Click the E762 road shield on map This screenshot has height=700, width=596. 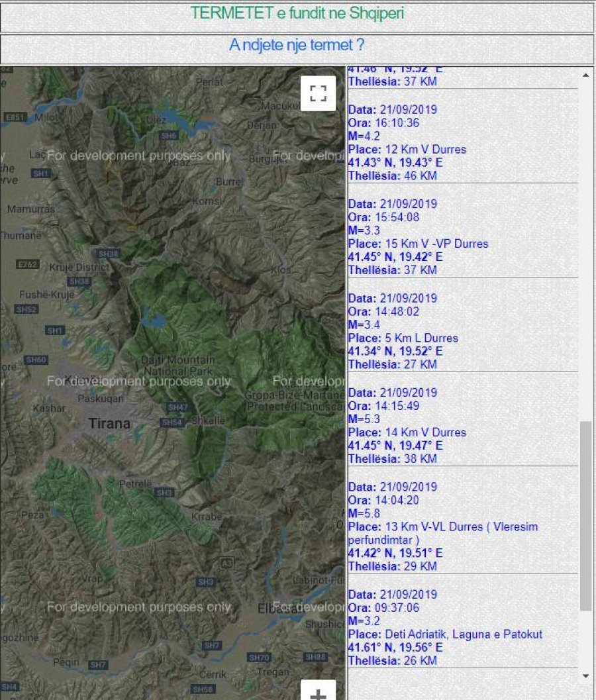pyautogui.click(x=28, y=264)
